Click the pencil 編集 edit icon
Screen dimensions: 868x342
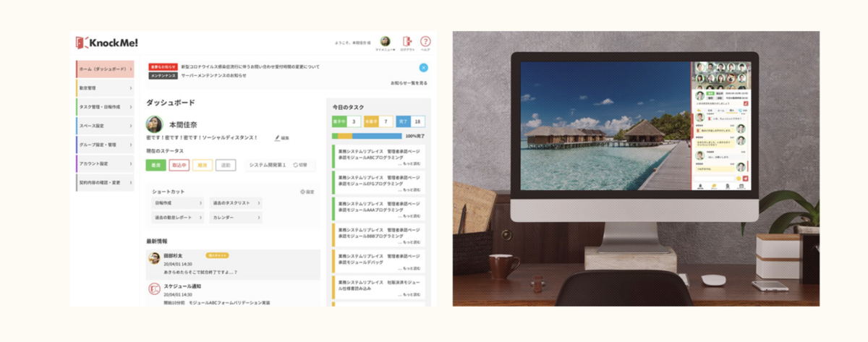(278, 137)
